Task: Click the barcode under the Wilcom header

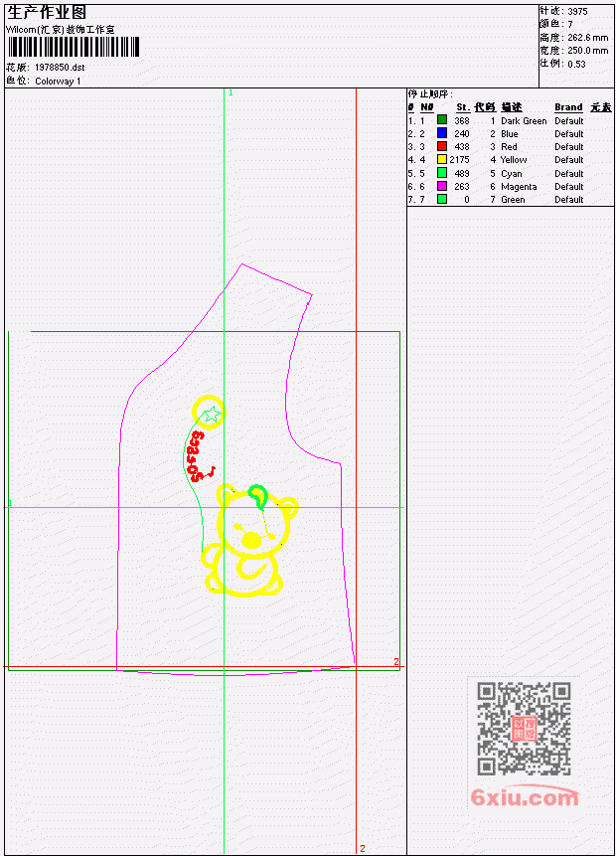Action: coord(74,47)
